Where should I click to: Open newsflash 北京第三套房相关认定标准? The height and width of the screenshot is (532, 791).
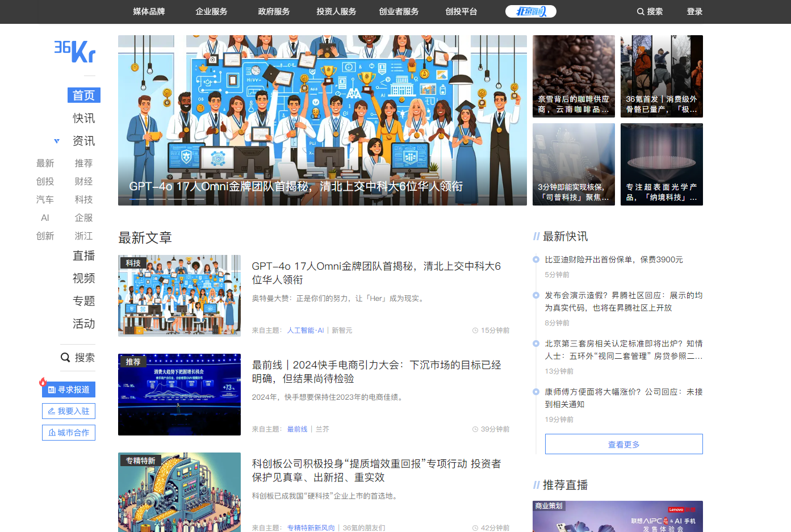pos(623,350)
